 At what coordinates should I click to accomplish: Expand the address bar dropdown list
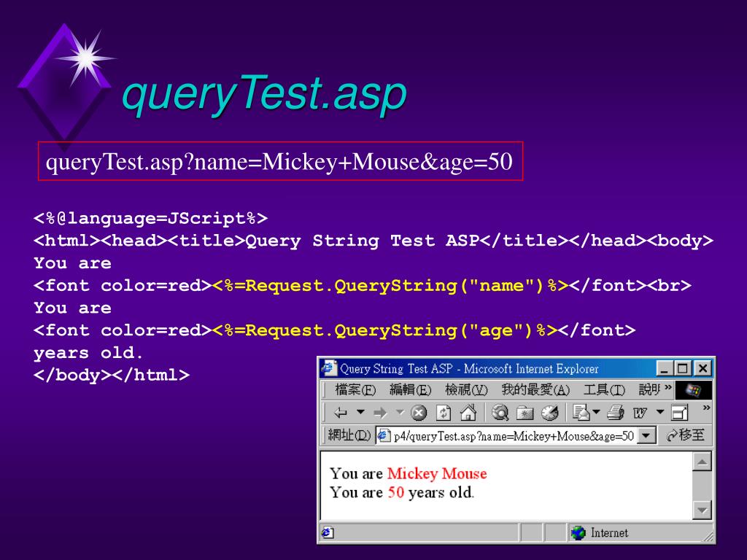(x=646, y=435)
